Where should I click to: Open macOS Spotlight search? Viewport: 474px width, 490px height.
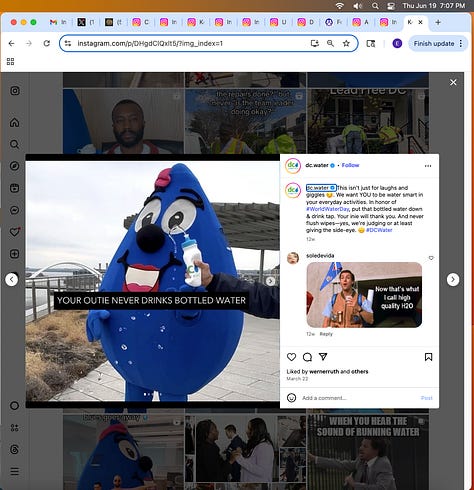[x=375, y=6]
